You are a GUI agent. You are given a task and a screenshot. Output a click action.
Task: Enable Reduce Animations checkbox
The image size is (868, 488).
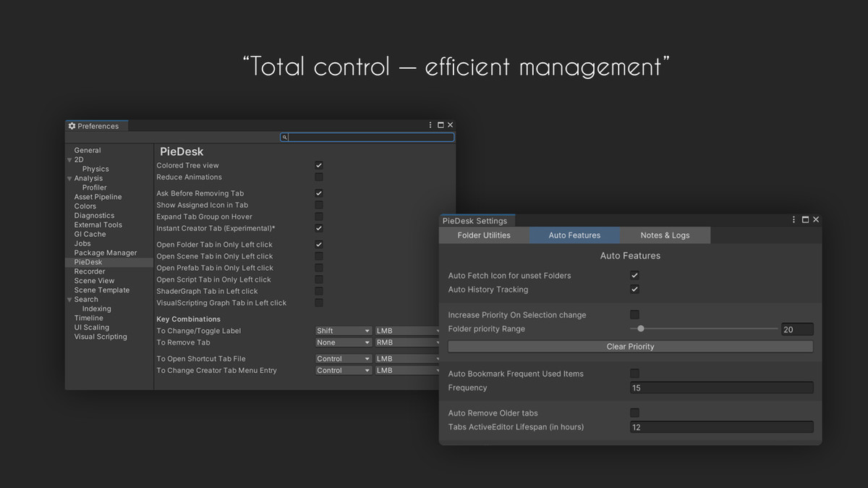tap(319, 177)
